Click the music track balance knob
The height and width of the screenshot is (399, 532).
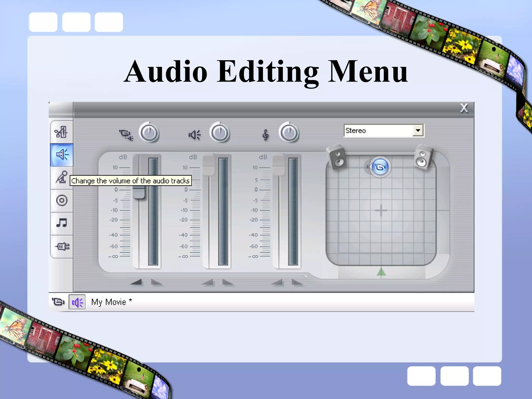289,132
